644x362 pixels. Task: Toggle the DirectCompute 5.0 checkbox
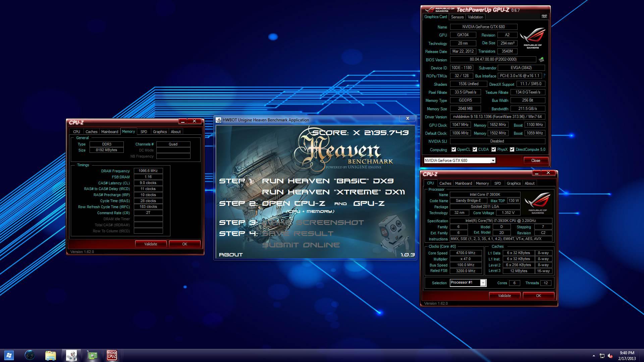point(512,149)
